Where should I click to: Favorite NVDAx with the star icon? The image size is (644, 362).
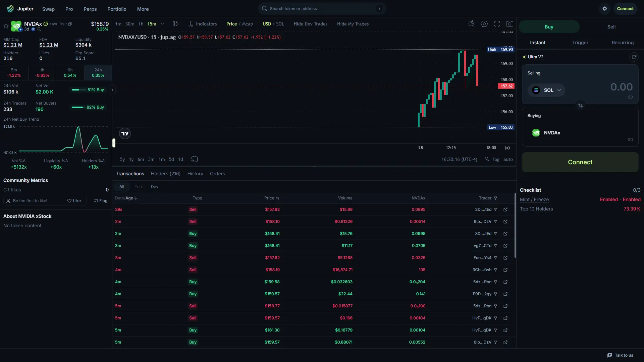pos(6,26)
